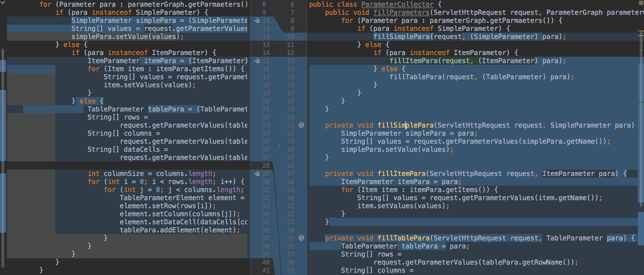Click the first green marker on the right error stripe
Viewport: 644px width, 275px height.
pos(641,50)
